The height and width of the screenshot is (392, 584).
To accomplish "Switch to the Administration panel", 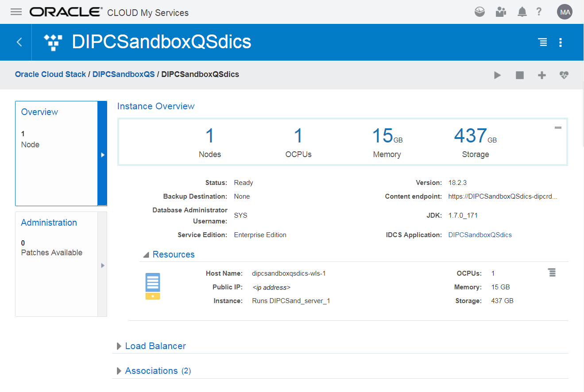I will pyautogui.click(x=49, y=223).
